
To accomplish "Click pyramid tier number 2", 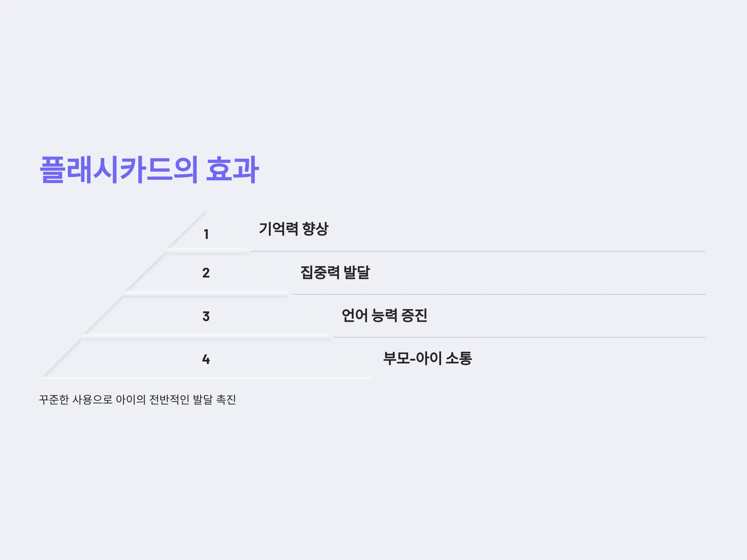I will [206, 273].
